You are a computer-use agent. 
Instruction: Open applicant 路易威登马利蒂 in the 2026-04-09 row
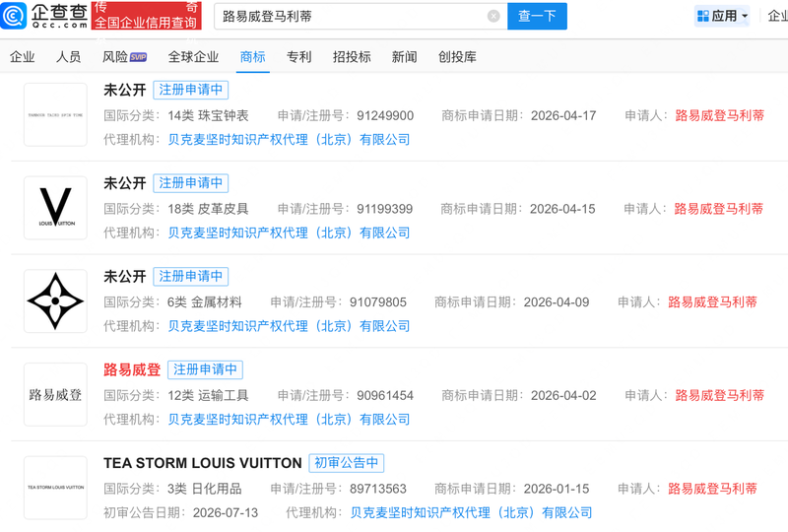click(x=712, y=302)
